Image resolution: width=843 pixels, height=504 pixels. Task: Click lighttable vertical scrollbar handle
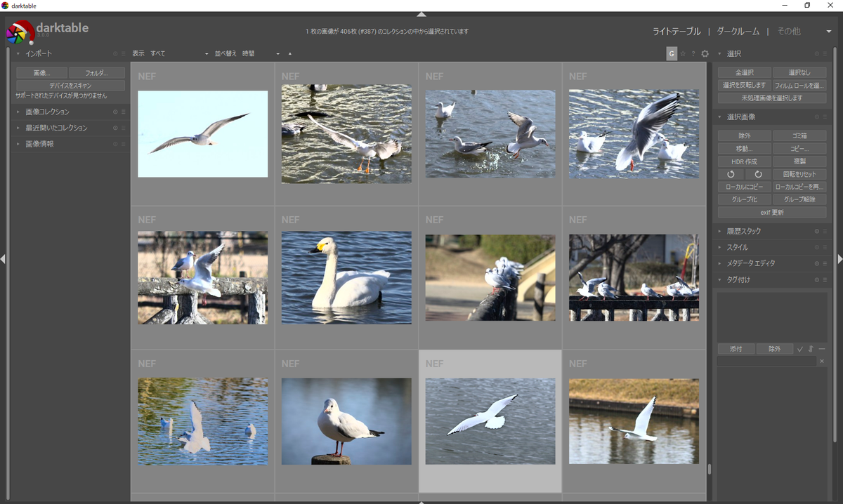coord(710,470)
